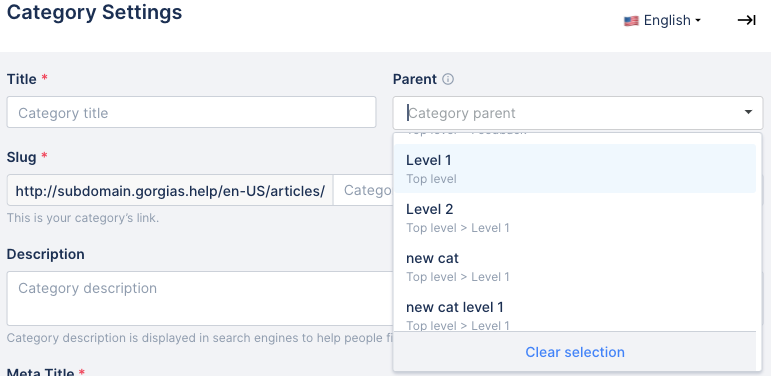Toggle the Parent dropdown caret arrow
The image size is (771, 376).
pyautogui.click(x=748, y=113)
